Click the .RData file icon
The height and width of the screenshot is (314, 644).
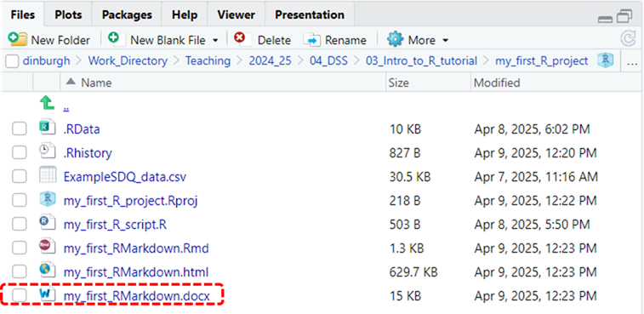(x=47, y=128)
